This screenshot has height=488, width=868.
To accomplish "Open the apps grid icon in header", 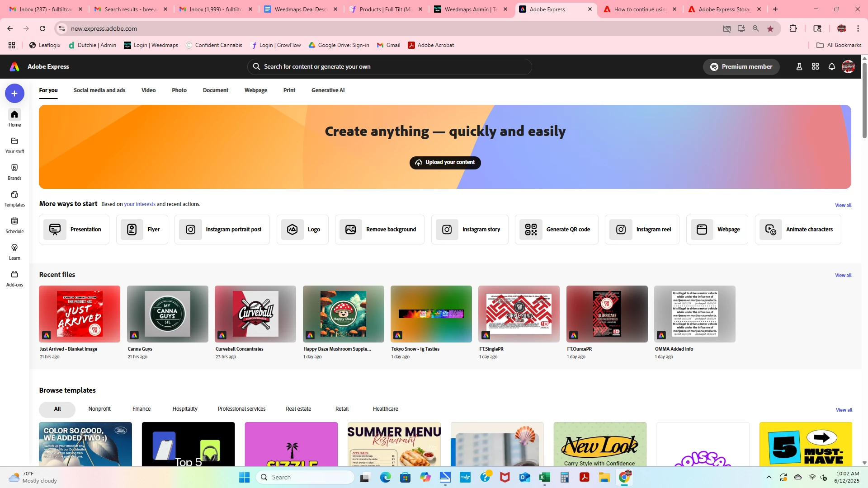I will (815, 67).
